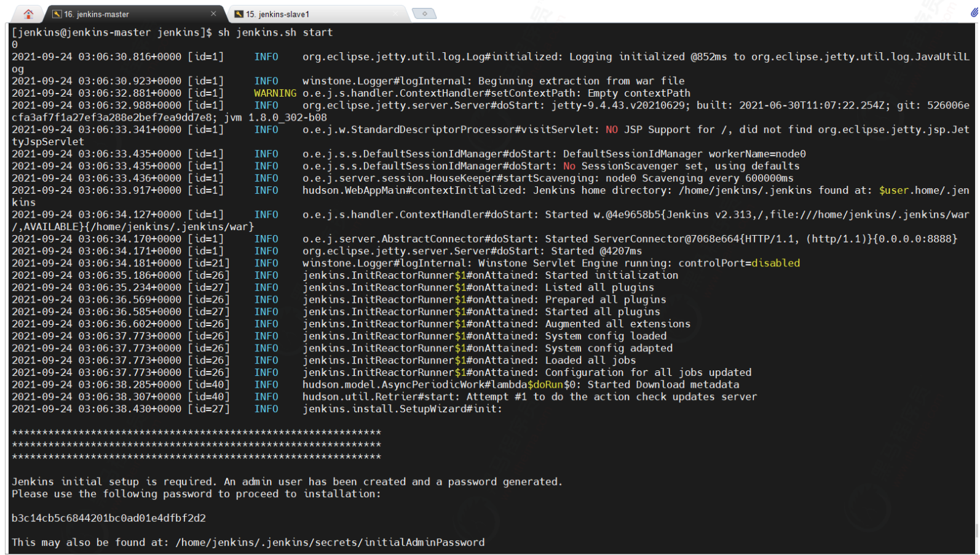Click the yellow '$doRun' text
Image resolution: width=980 pixels, height=555 pixels.
tap(545, 385)
